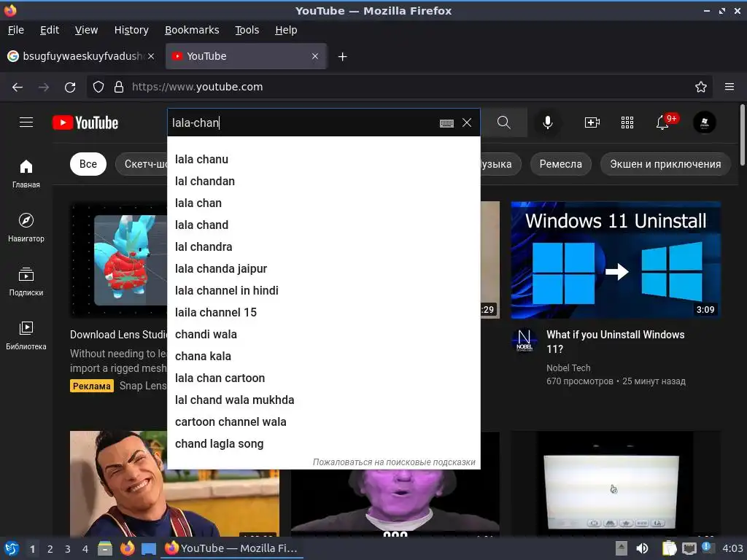Go back with the browser back arrow
The height and width of the screenshot is (560, 747).
tap(18, 87)
